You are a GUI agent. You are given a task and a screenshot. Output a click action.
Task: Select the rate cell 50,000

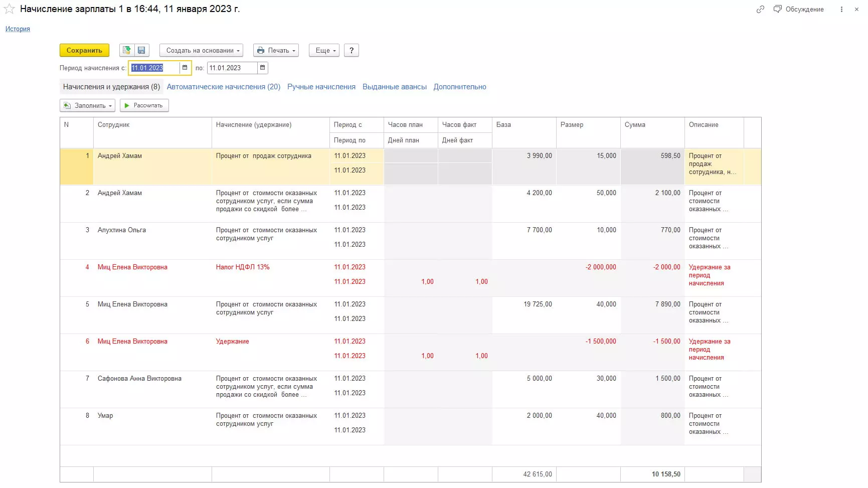[x=588, y=204]
